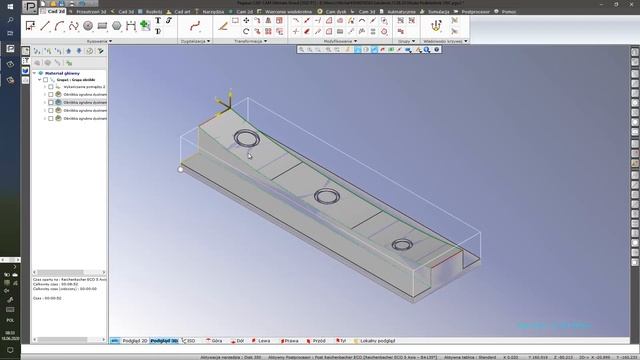Click the application P logo button
The width and height of the screenshot is (640, 360).
pos(29,7)
